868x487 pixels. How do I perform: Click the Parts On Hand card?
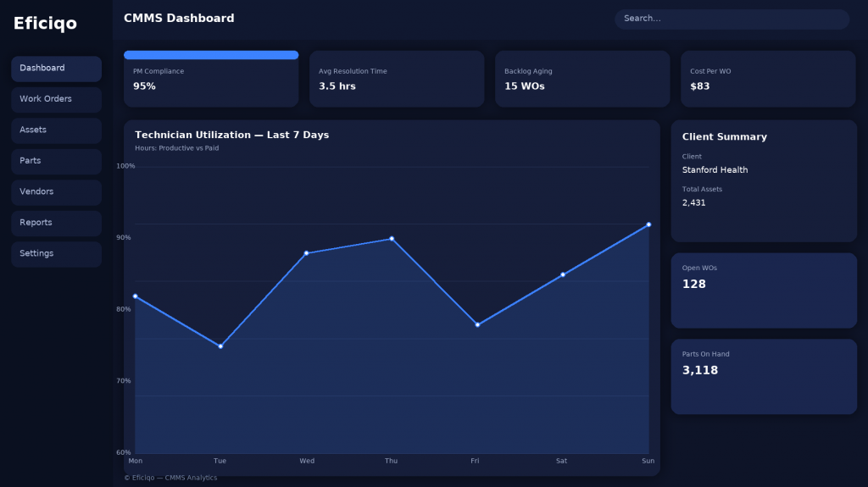point(764,377)
